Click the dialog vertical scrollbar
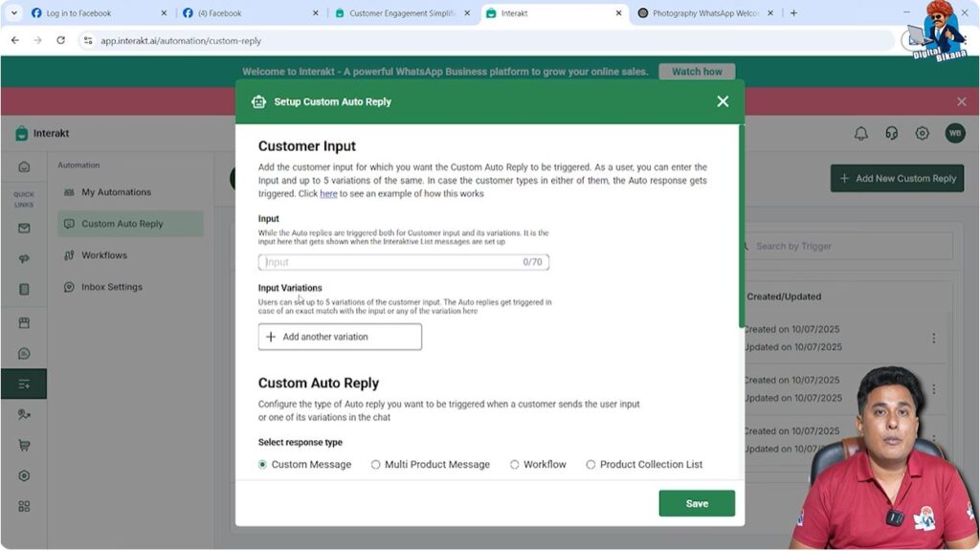This screenshot has height=551, width=980. (x=742, y=226)
